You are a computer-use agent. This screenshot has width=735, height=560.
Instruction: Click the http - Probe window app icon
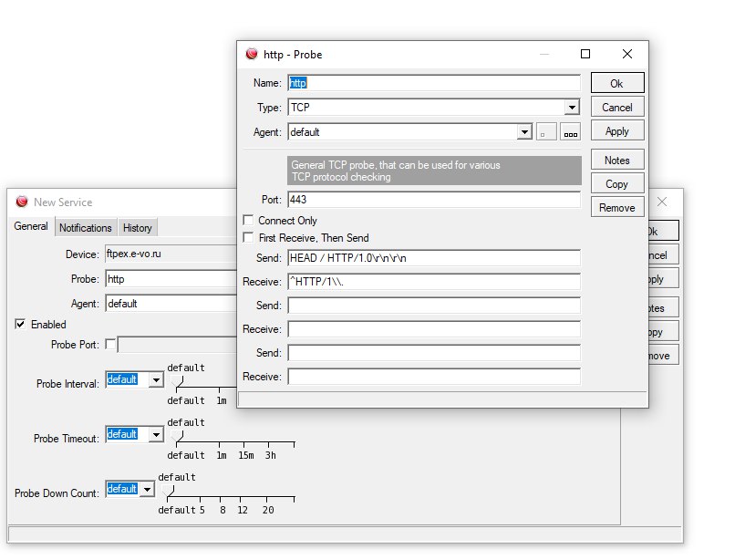click(252, 54)
